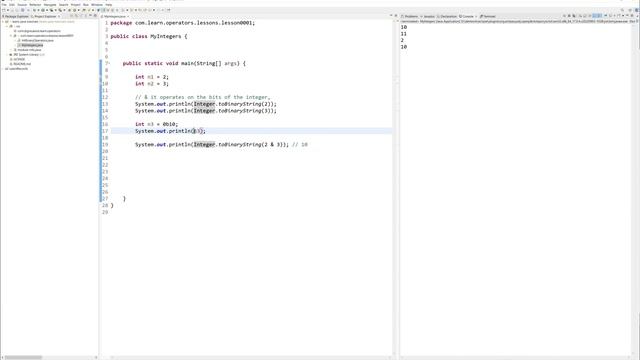Switch to the Project Explorer tab

(44, 16)
